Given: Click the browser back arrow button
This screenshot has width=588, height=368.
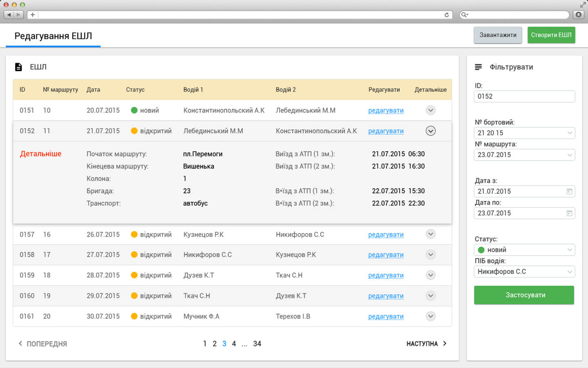Looking at the screenshot, I should (x=9, y=15).
